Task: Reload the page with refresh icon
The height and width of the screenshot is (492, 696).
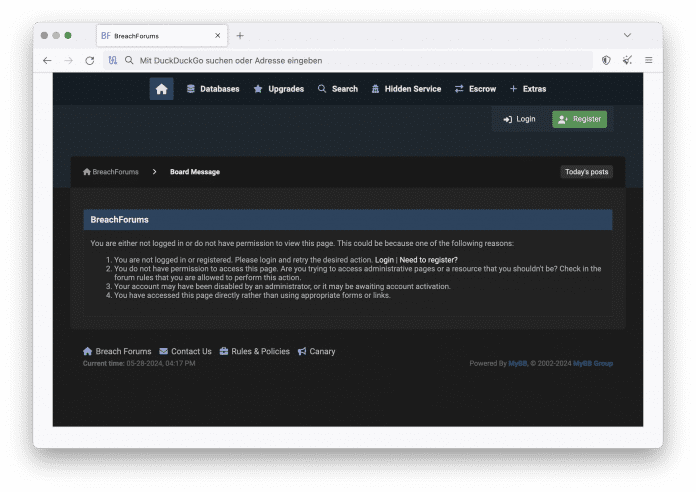Action: click(x=90, y=60)
